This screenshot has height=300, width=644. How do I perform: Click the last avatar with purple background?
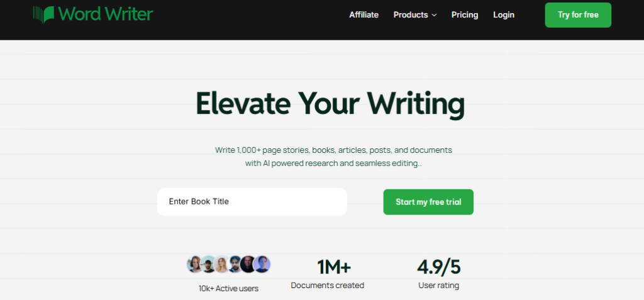pos(262,264)
